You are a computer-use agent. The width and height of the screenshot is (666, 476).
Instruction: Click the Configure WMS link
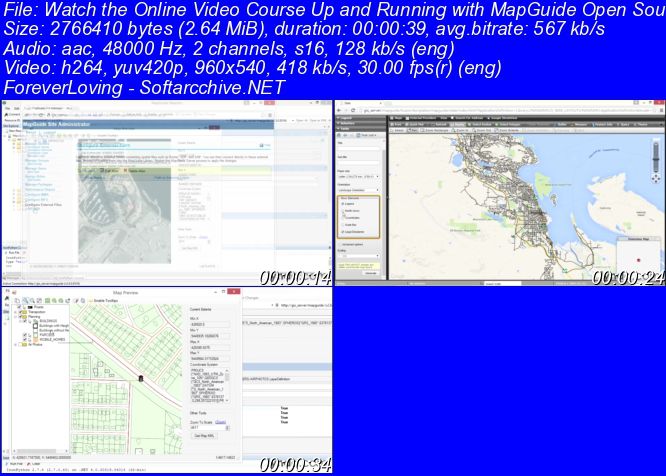pyautogui.click(x=36, y=194)
